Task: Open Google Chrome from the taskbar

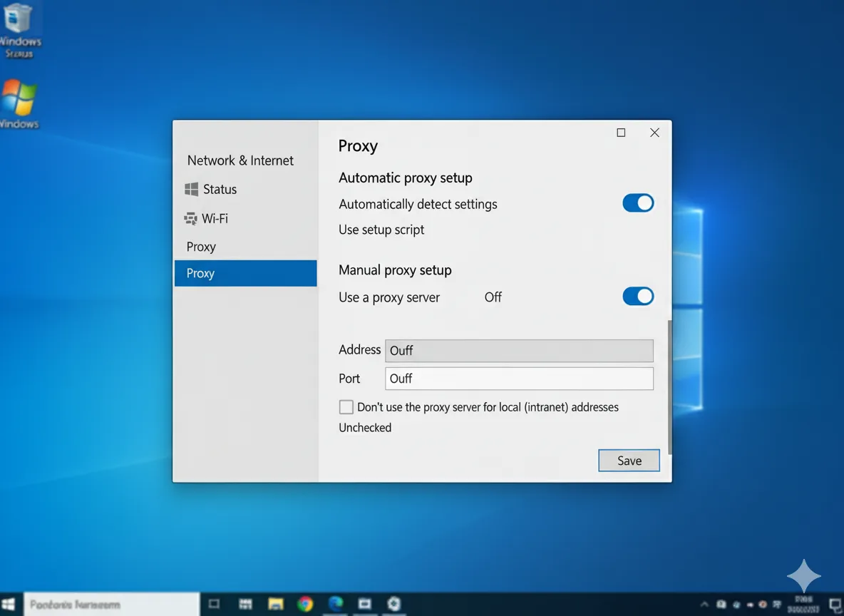Action: click(305, 604)
